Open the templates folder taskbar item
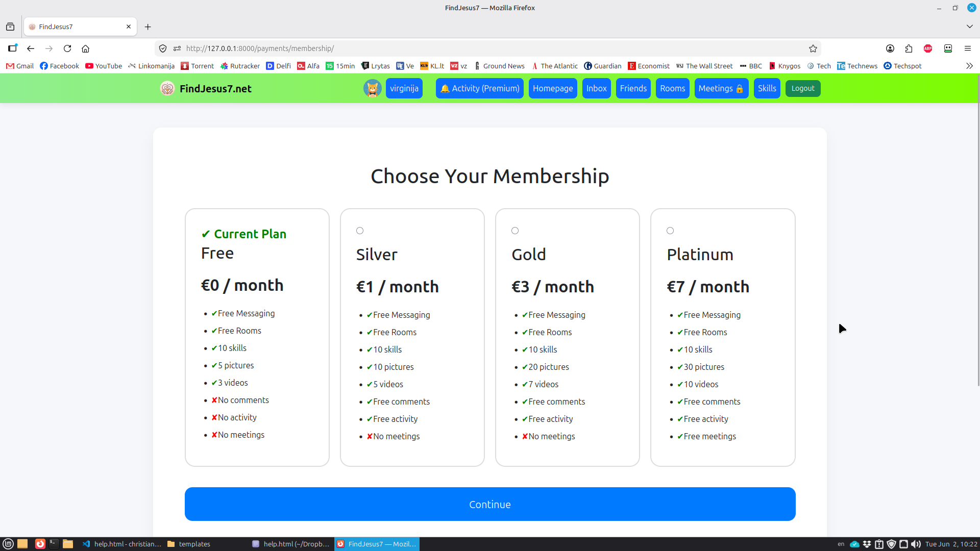Image resolution: width=980 pixels, height=551 pixels. tap(189, 544)
